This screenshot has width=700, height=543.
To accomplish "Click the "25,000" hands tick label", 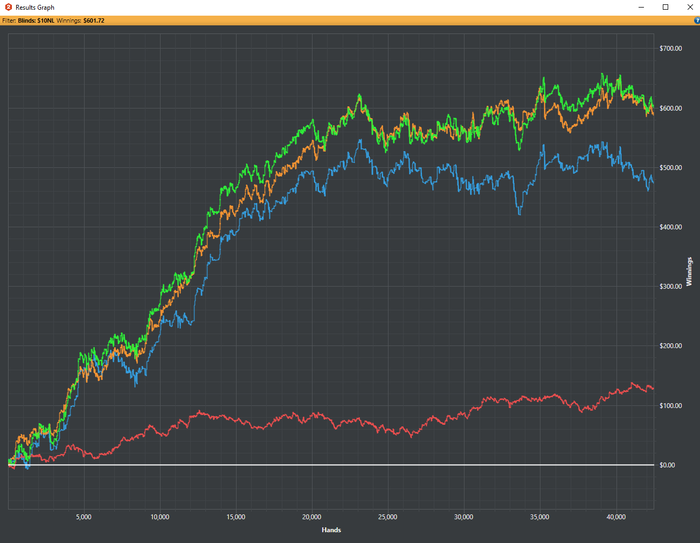I will click(388, 517).
